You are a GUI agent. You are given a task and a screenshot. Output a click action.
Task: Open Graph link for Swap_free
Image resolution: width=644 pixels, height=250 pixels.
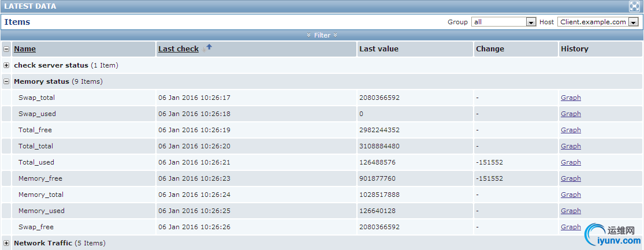click(571, 227)
